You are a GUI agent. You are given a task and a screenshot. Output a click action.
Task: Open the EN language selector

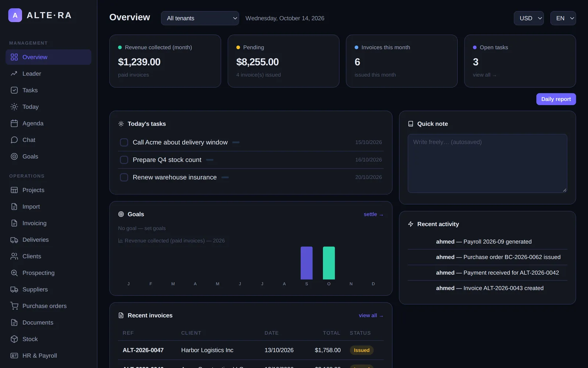click(563, 18)
